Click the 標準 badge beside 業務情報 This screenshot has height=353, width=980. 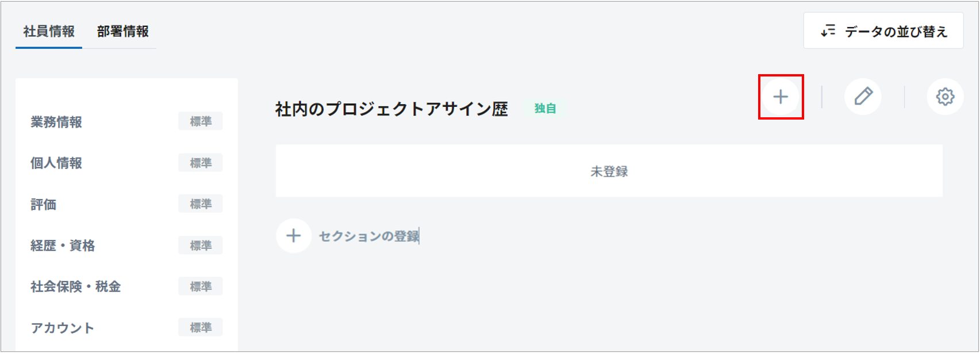pyautogui.click(x=201, y=122)
